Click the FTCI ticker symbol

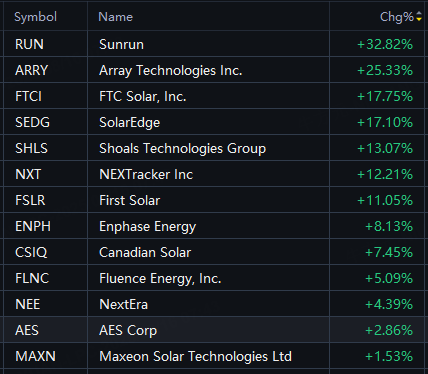pos(29,96)
